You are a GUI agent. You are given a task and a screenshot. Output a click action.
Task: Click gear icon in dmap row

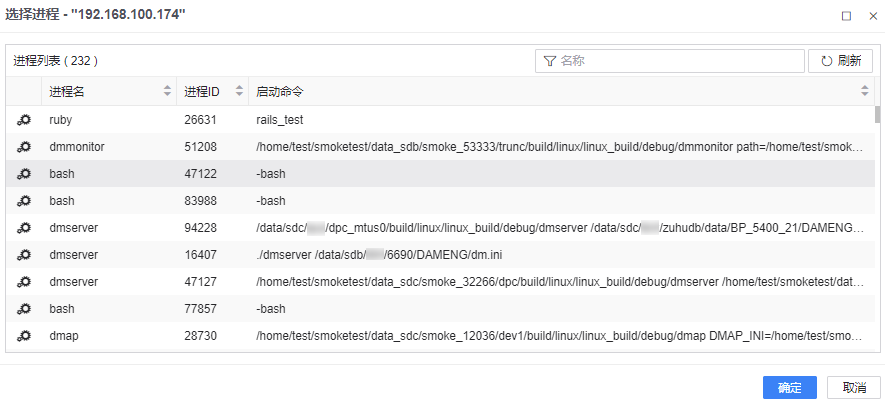pyautogui.click(x=23, y=336)
